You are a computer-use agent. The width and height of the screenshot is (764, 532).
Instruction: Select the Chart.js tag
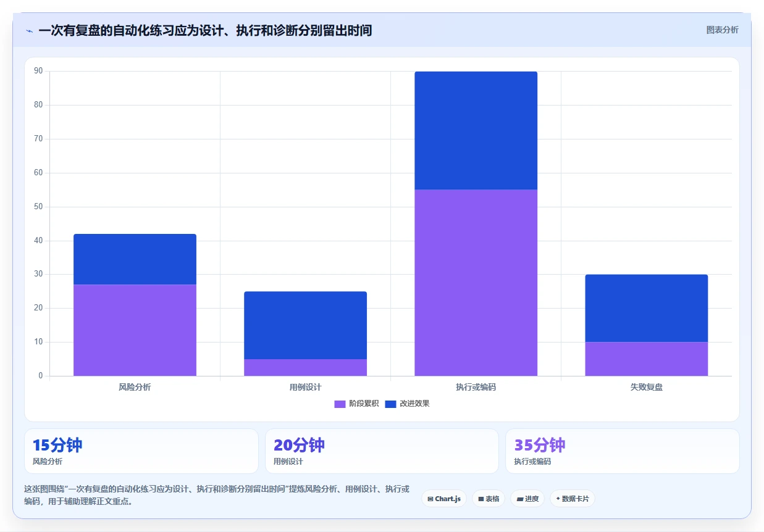(444, 499)
